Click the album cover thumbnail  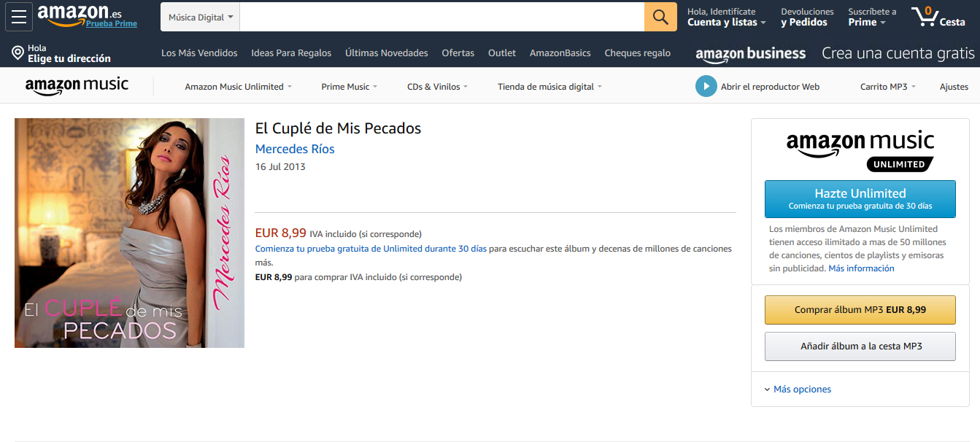pyautogui.click(x=129, y=233)
